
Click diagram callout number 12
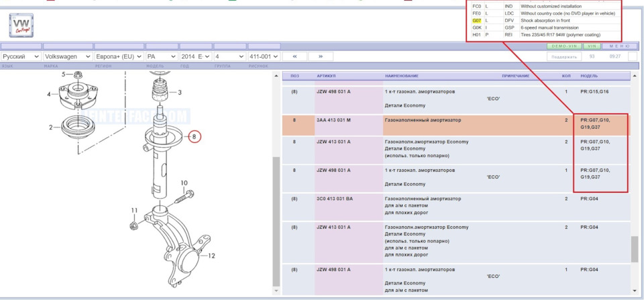click(x=211, y=256)
